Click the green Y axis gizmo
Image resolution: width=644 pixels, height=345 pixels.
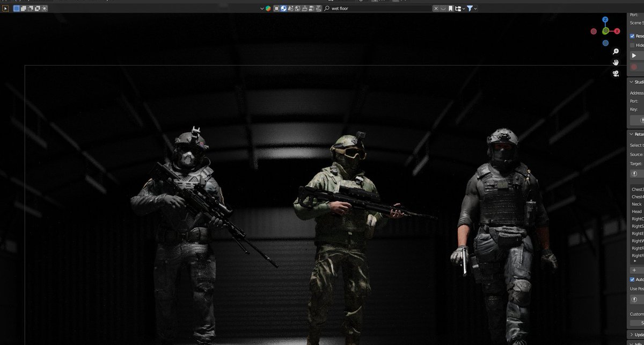pyautogui.click(x=605, y=31)
